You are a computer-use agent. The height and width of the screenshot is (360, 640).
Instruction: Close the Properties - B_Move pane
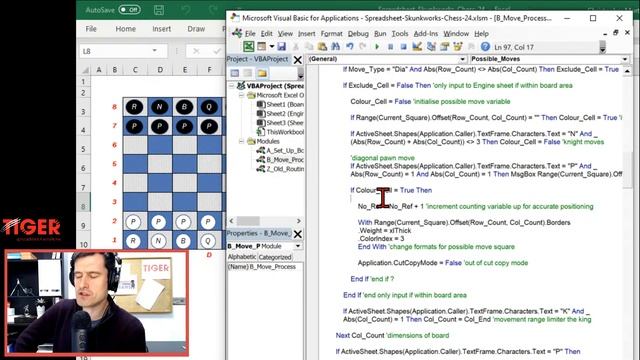point(298,234)
